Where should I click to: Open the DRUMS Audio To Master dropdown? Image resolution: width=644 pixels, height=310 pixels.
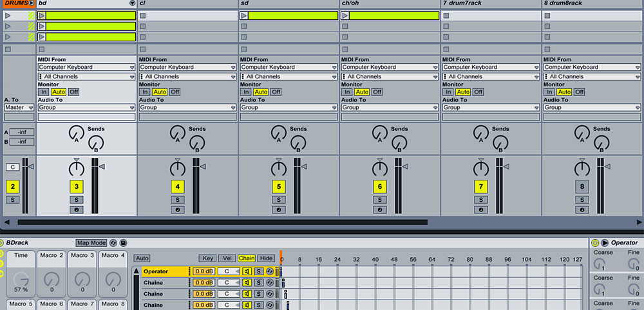click(19, 108)
